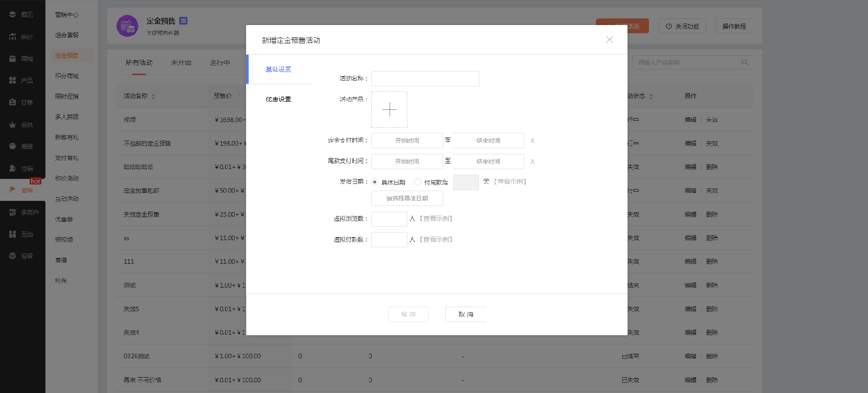Image resolution: width=868 pixels, height=393 pixels.
Task: Clear the 定金支付时间 range with its X icon
Action: click(532, 141)
